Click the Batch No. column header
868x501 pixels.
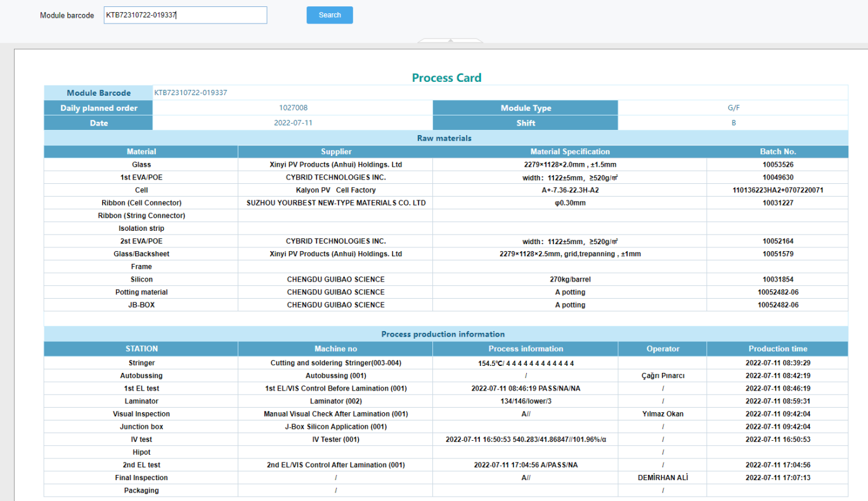(x=777, y=152)
